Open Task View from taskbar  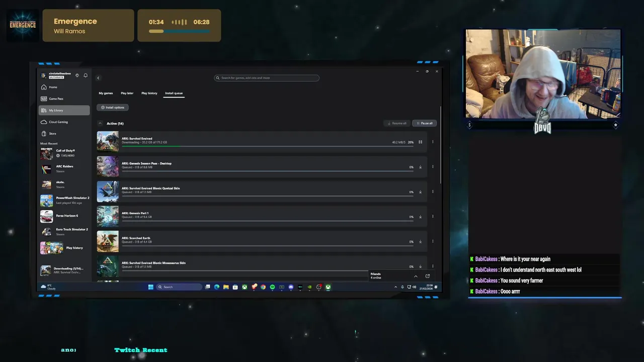click(207, 287)
